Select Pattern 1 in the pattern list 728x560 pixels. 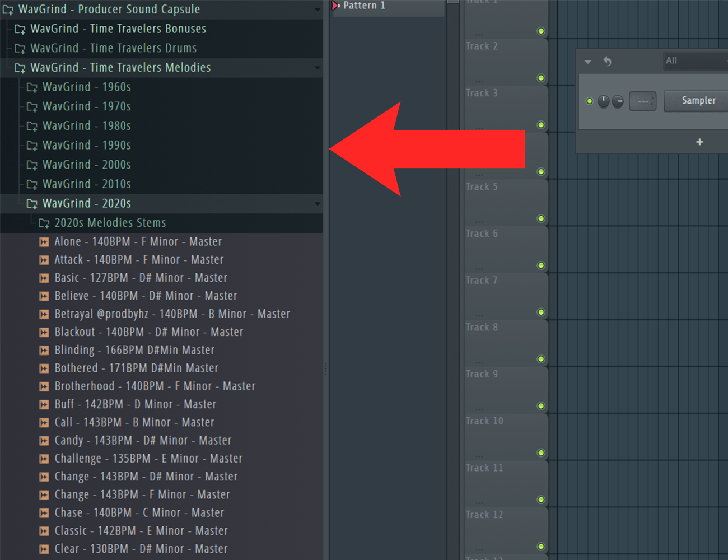click(x=389, y=6)
